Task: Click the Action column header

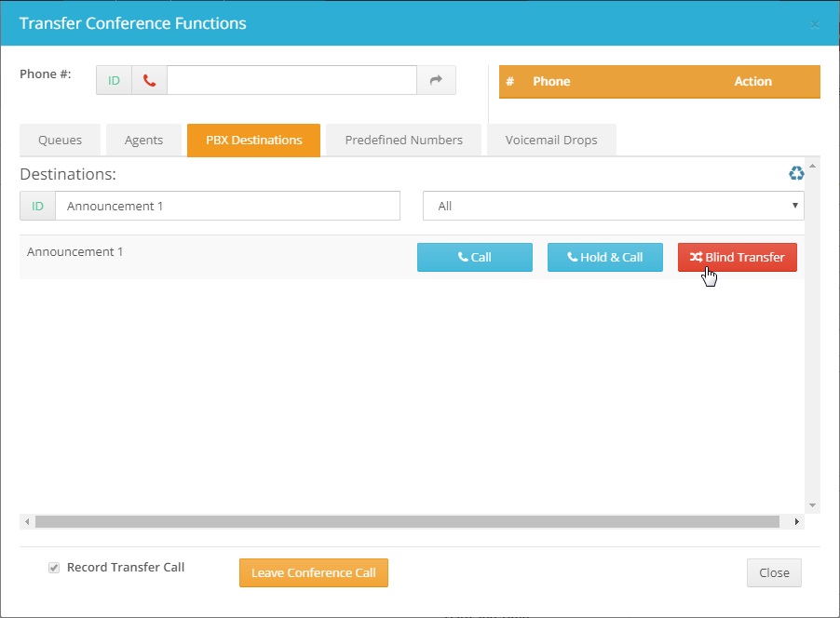Action: (x=752, y=81)
